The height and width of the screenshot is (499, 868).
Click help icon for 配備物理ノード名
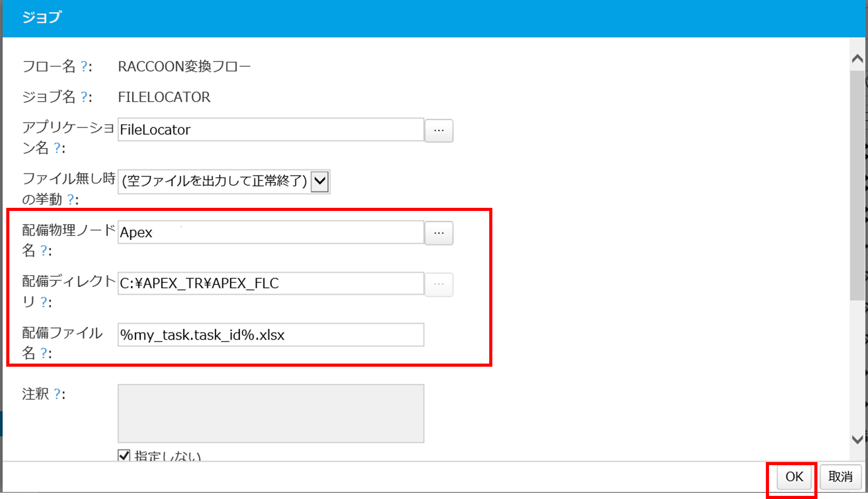[x=43, y=251]
